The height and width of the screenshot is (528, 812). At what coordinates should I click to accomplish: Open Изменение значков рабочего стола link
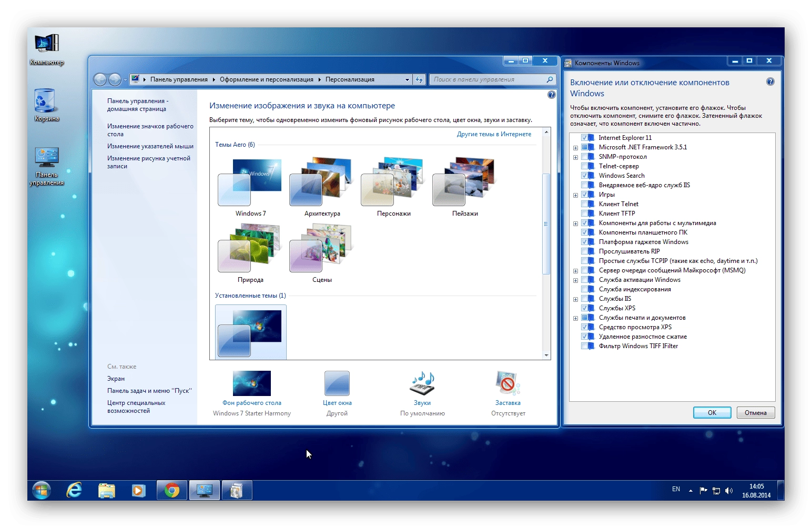pos(150,130)
